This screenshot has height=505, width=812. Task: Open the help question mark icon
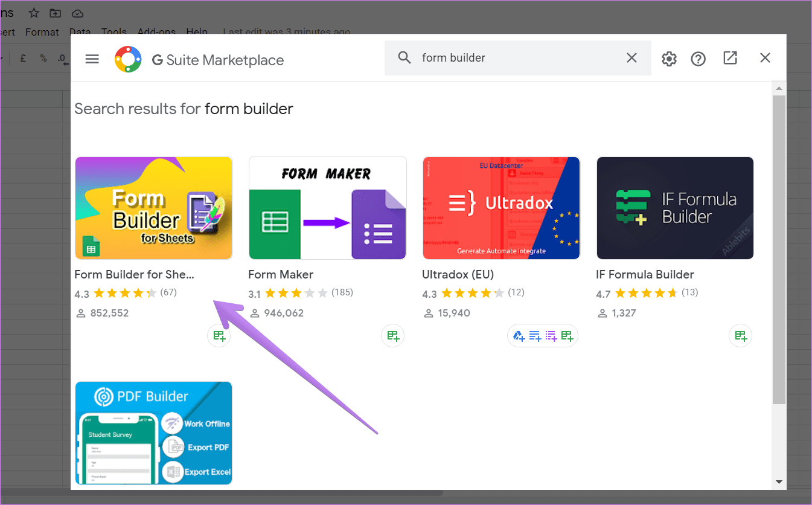(x=699, y=59)
